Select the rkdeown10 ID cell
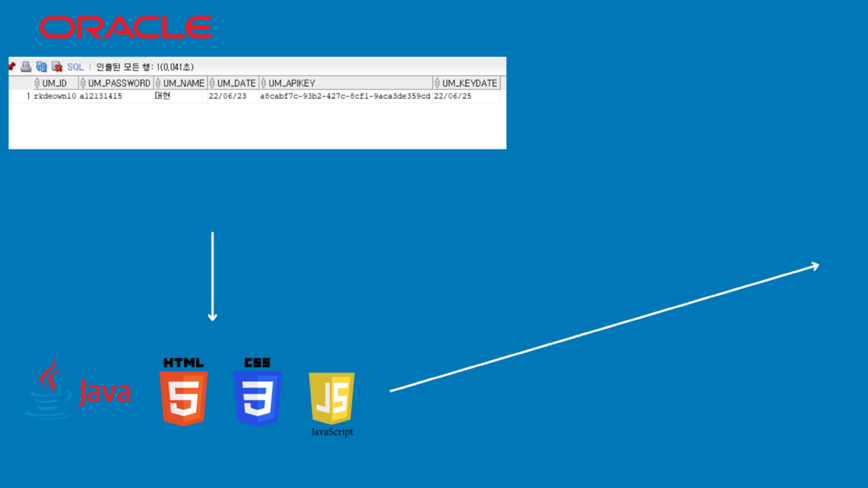Screen dimensions: 868x488 (x=55, y=96)
